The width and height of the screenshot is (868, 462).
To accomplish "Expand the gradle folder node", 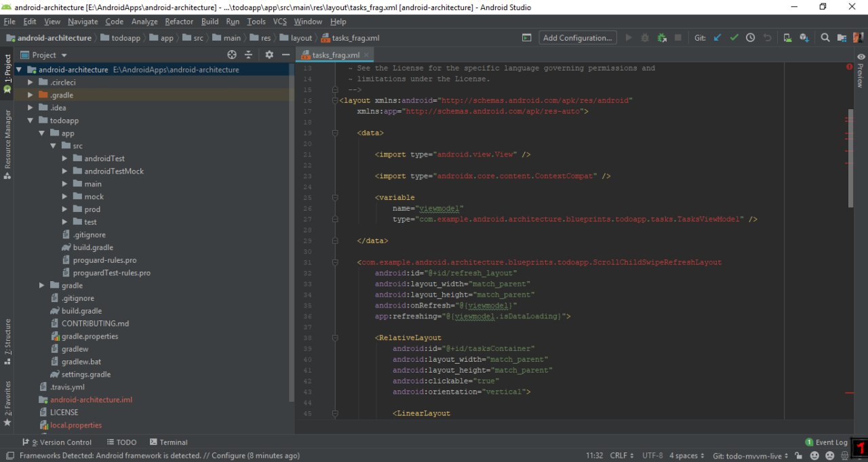I will [x=43, y=286].
